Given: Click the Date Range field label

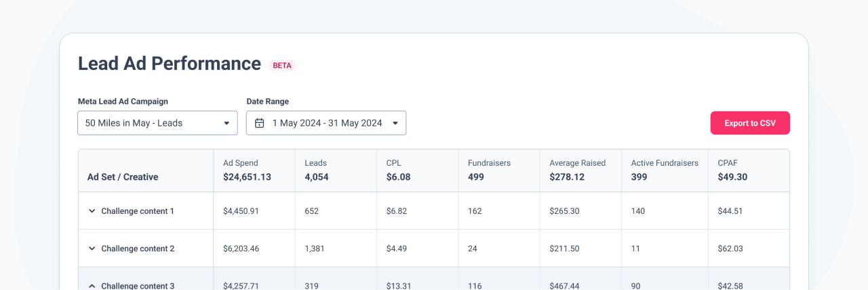Looking at the screenshot, I should [x=267, y=101].
